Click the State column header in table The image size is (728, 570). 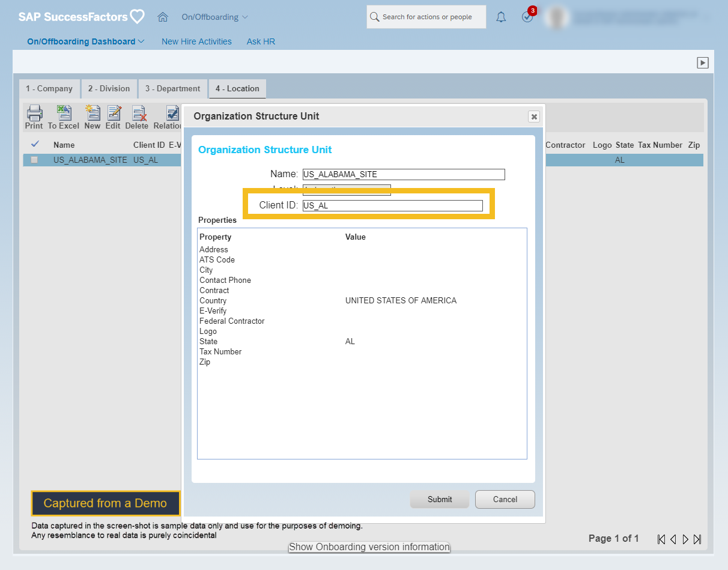coord(625,145)
